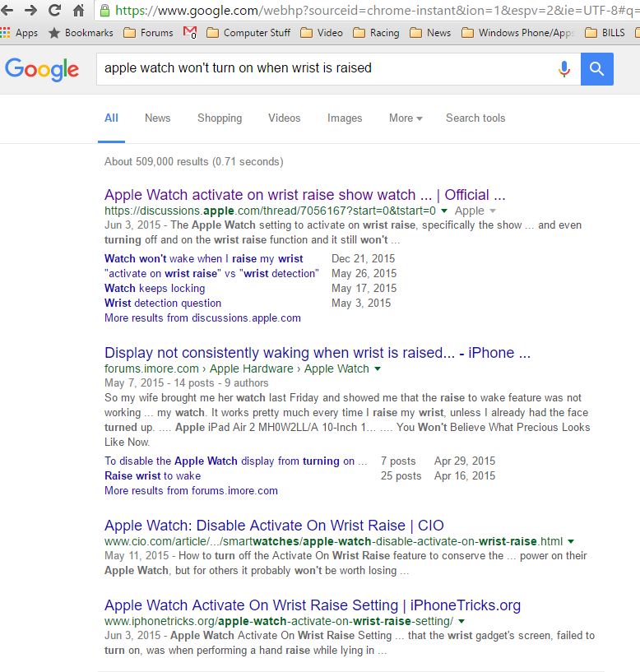Click the browser forward arrow

pos(30,11)
